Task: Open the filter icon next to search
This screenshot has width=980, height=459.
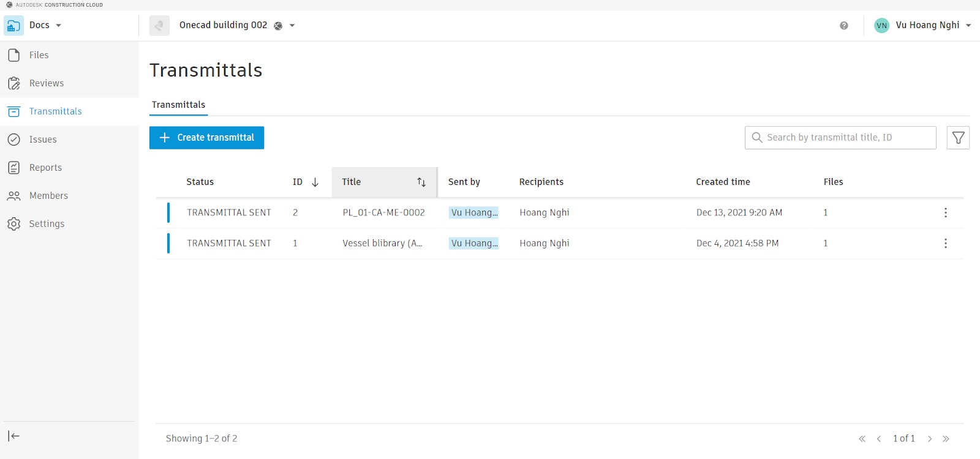Action: coord(958,138)
